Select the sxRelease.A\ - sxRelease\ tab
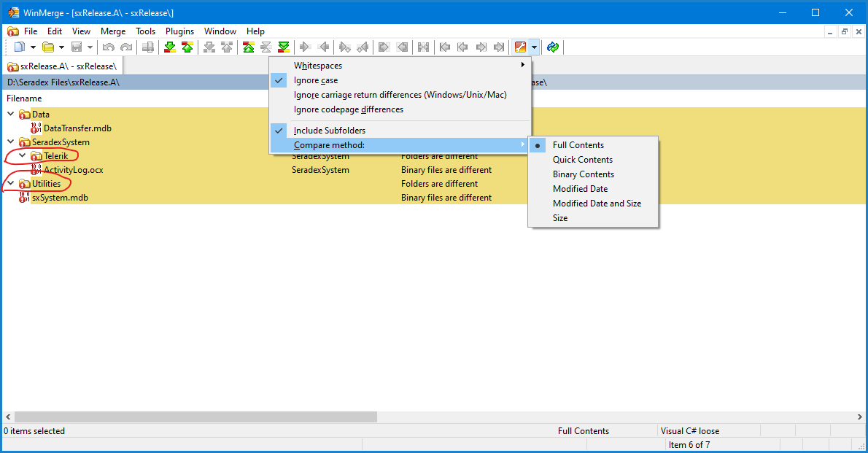This screenshot has width=868, height=453. point(63,66)
